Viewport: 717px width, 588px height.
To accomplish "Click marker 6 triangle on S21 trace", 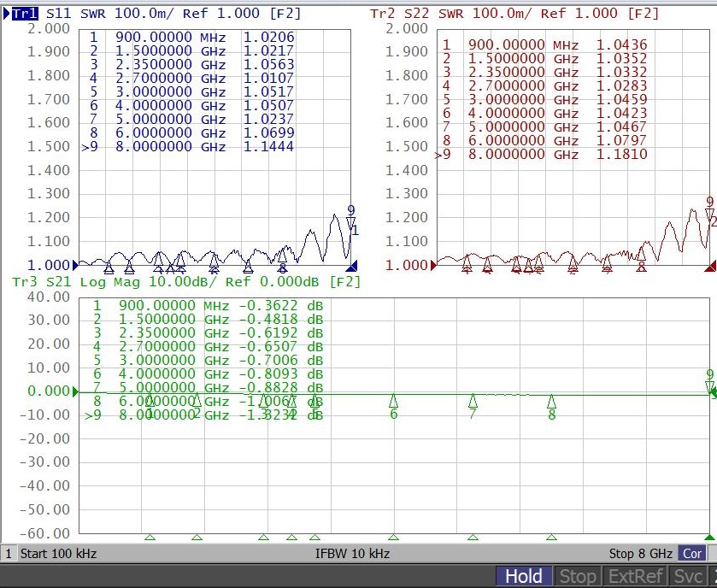I will coord(393,401).
